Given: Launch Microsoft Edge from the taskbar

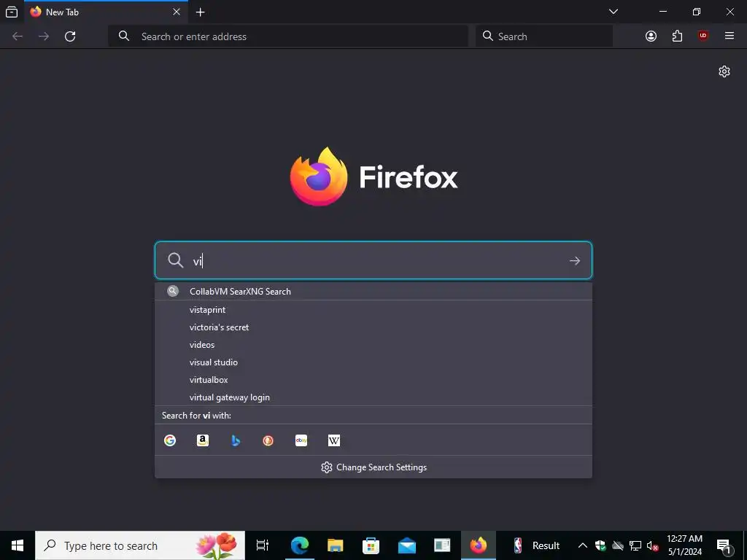Looking at the screenshot, I should point(300,545).
